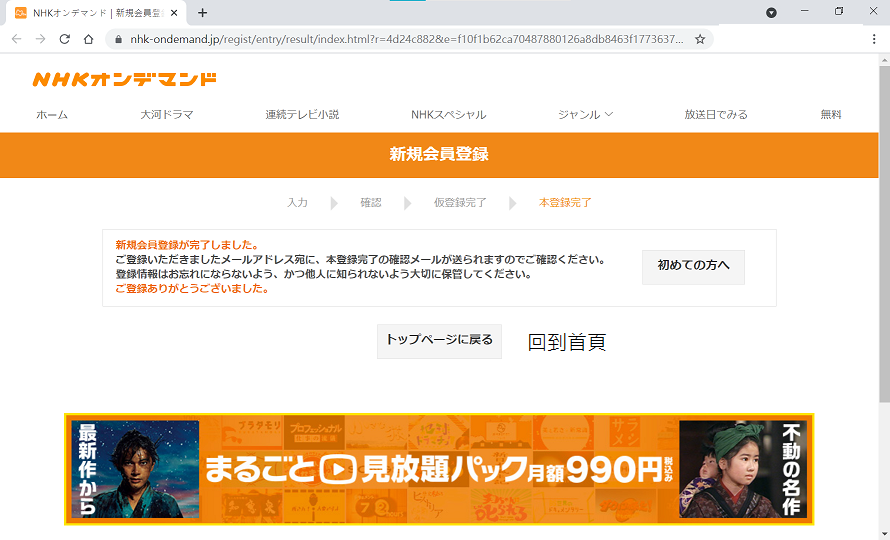Click the browser forward arrow
Screen dimensions: 890x540
[40, 39]
